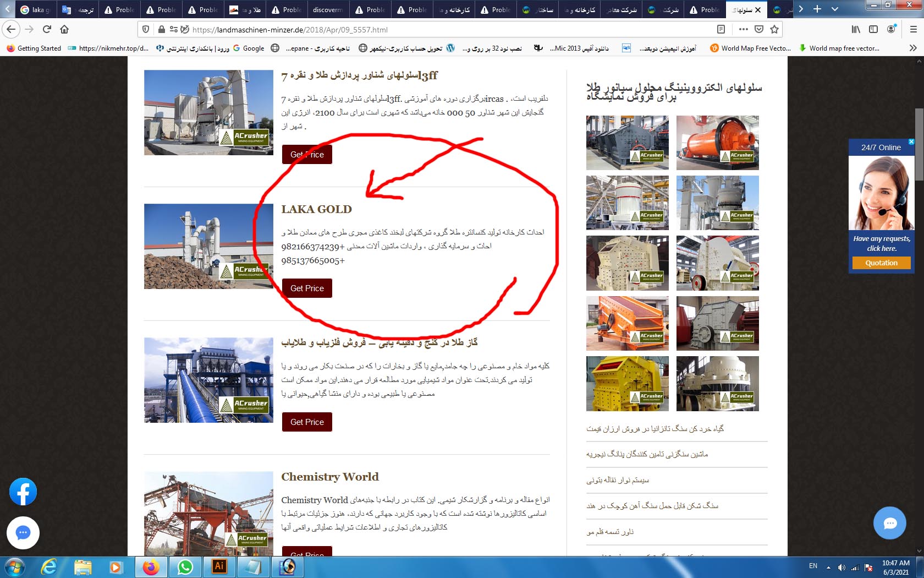Toggle reader view for this page
Screen dimensions: 924x578
721,29
